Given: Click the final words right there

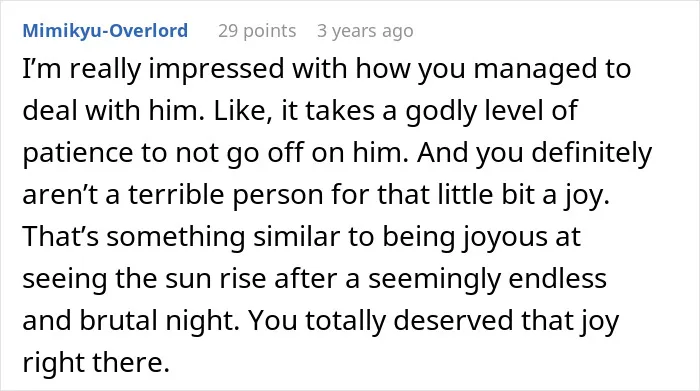Looking at the screenshot, I should [x=96, y=362].
